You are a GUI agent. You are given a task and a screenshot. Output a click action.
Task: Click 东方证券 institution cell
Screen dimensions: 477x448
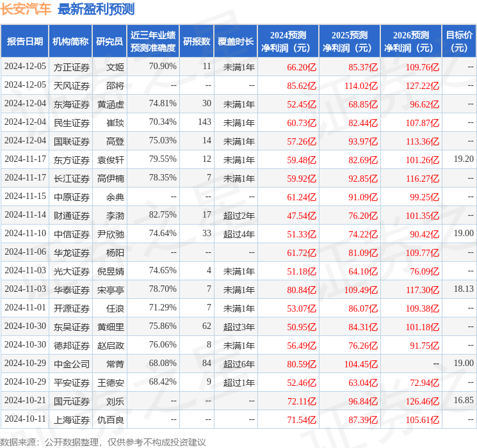[x=72, y=160]
